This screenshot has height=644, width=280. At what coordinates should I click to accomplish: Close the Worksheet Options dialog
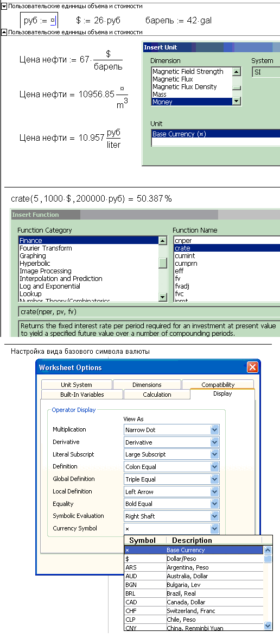pyautogui.click(x=252, y=367)
